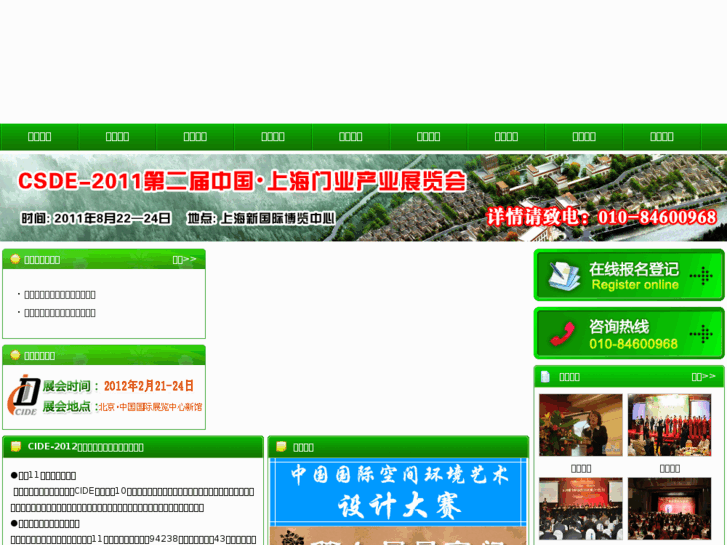The image size is (727, 545).
Task: Click 地点: 上海新国际博览中心 banner text
Action: click(261, 218)
